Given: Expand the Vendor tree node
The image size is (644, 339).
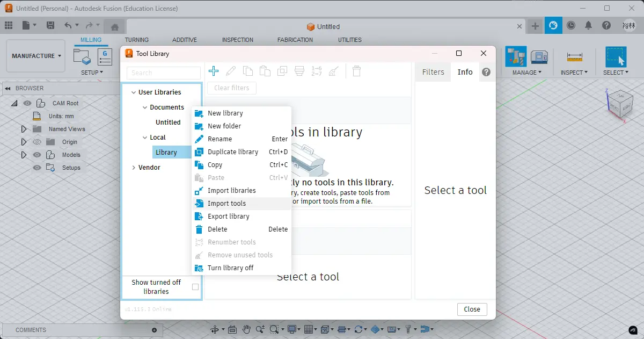Looking at the screenshot, I should 133,168.
